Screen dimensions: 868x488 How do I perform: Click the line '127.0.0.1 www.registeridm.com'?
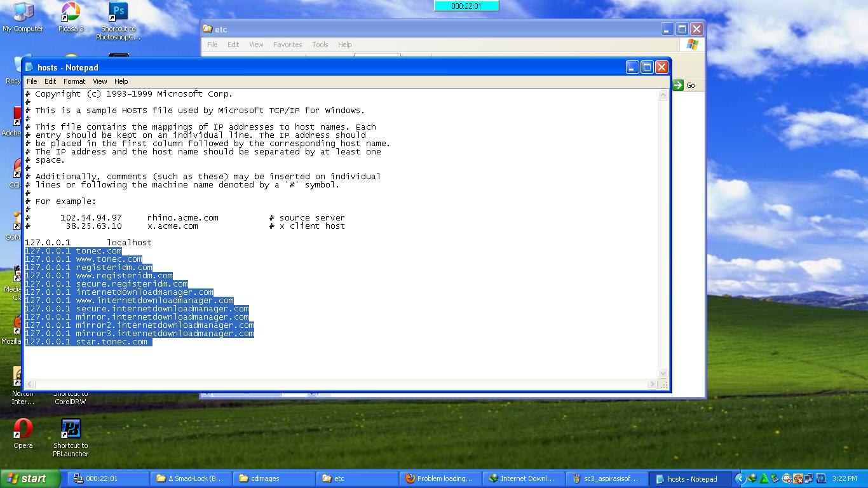pos(98,276)
